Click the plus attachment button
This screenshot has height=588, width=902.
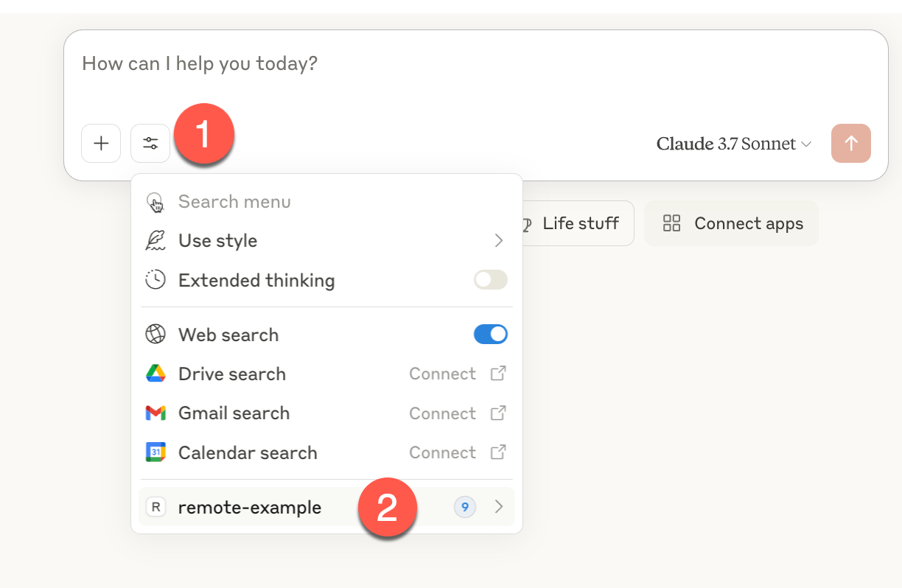(x=101, y=143)
